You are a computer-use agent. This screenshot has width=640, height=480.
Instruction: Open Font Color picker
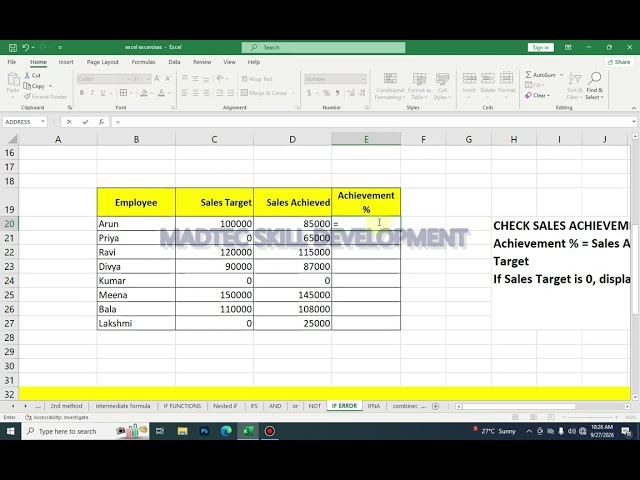coord(162,93)
